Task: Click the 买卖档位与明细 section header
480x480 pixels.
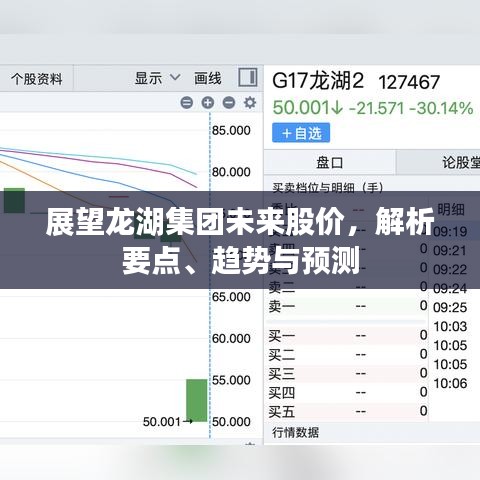Action: (x=328, y=187)
